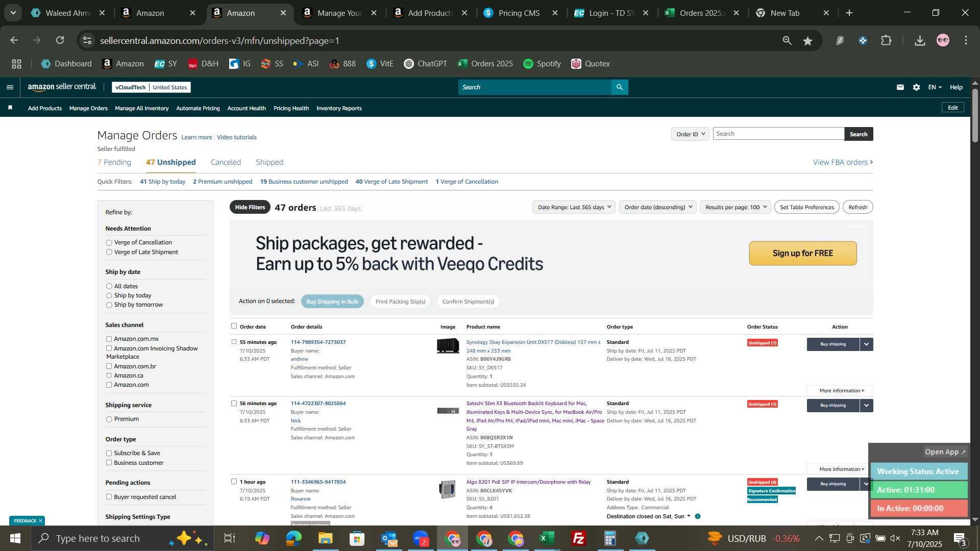Switch to the Pricing CMS browser tab
This screenshot has height=551, width=980.
point(519,13)
